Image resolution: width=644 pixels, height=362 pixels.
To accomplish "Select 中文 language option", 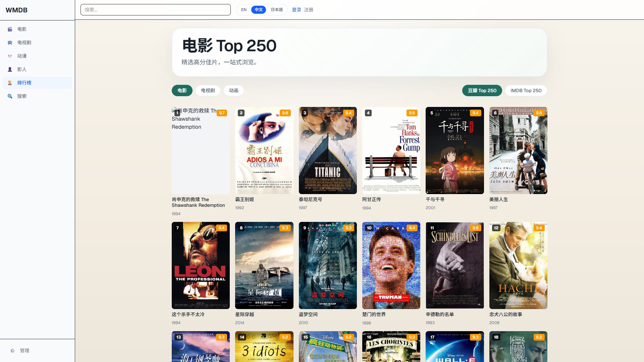I will tap(259, 10).
